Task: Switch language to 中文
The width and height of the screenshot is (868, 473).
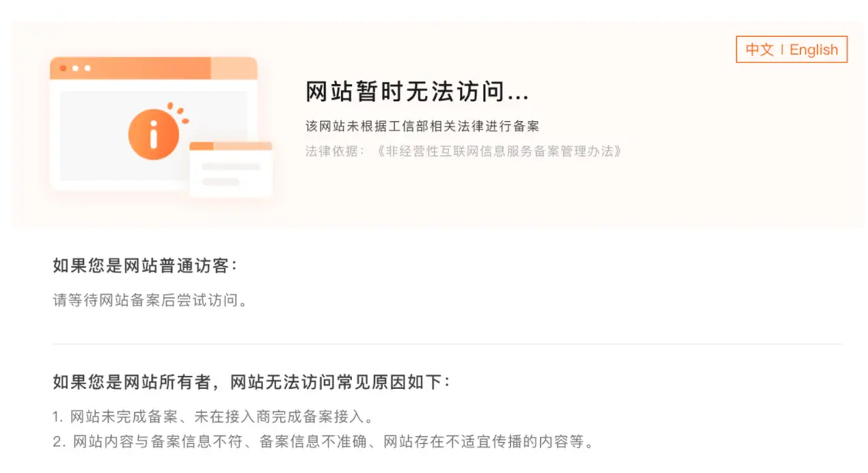Action: coord(759,49)
